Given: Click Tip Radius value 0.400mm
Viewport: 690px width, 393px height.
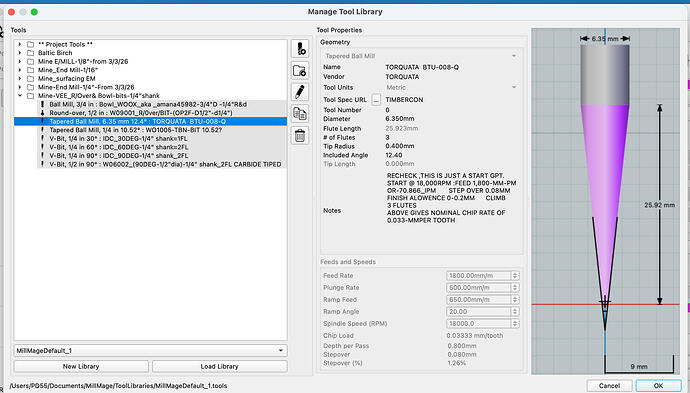Looking at the screenshot, I should pyautogui.click(x=400, y=146).
